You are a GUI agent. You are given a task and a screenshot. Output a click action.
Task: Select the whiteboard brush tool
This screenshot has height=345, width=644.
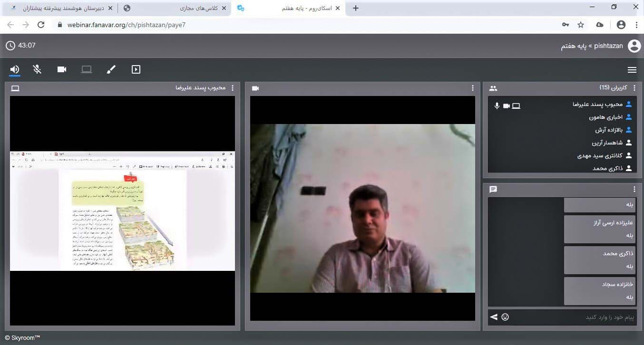[x=111, y=69]
